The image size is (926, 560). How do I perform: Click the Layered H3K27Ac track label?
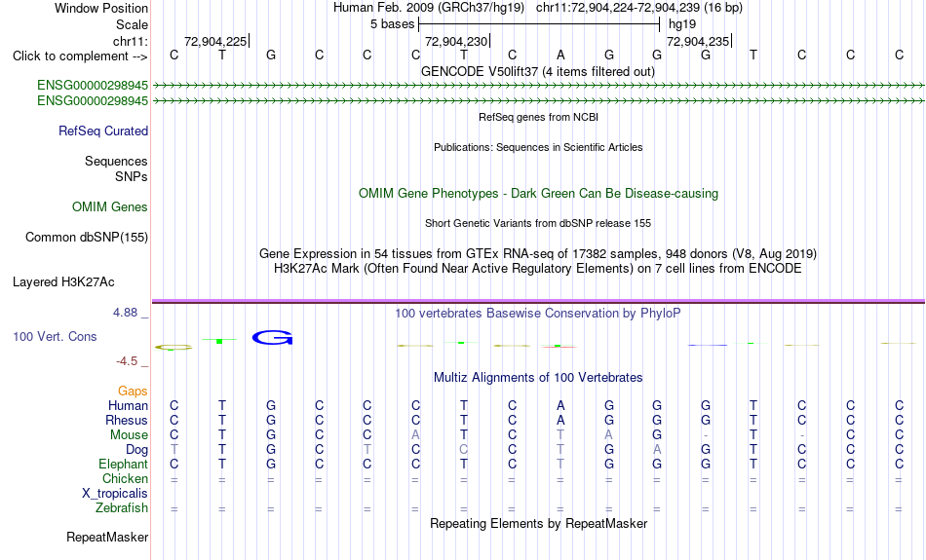click(63, 282)
